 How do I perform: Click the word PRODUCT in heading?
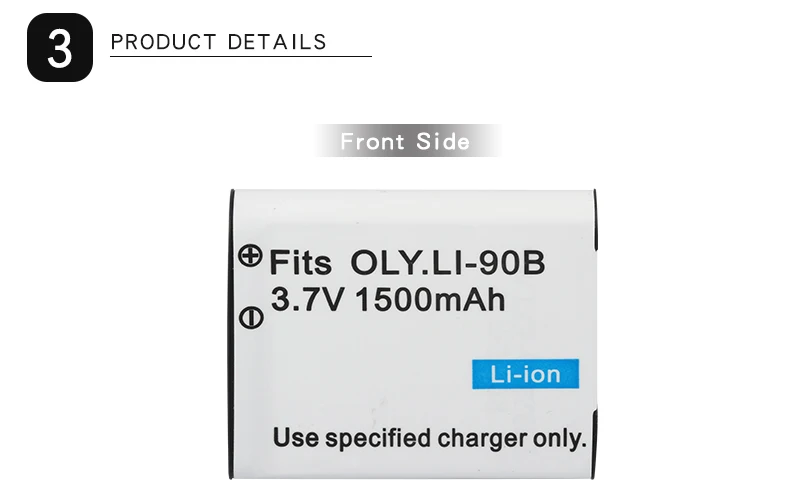(163, 42)
